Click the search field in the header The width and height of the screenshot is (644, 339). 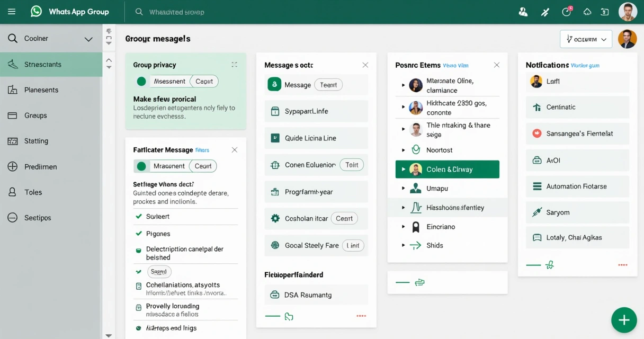176,12
